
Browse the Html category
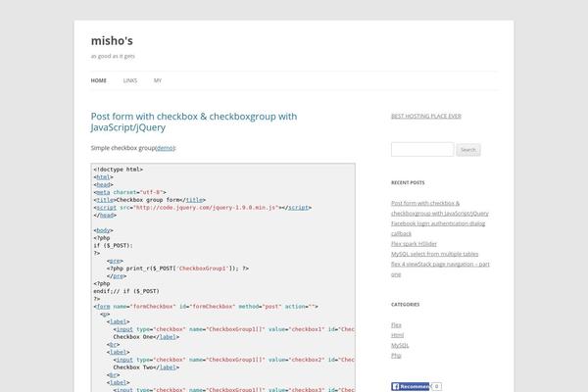pos(397,335)
